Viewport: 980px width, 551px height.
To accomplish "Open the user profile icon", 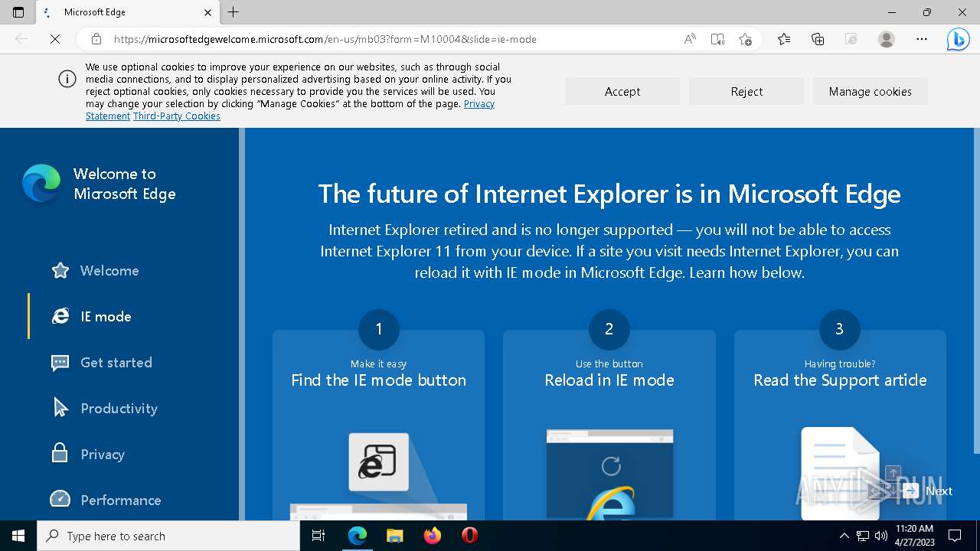I will coord(887,39).
